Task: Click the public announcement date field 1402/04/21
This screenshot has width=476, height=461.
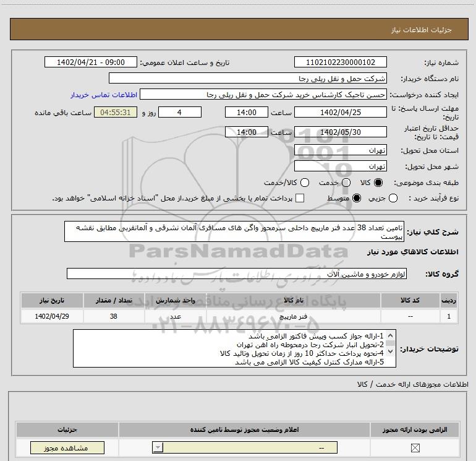Action: click(x=91, y=62)
